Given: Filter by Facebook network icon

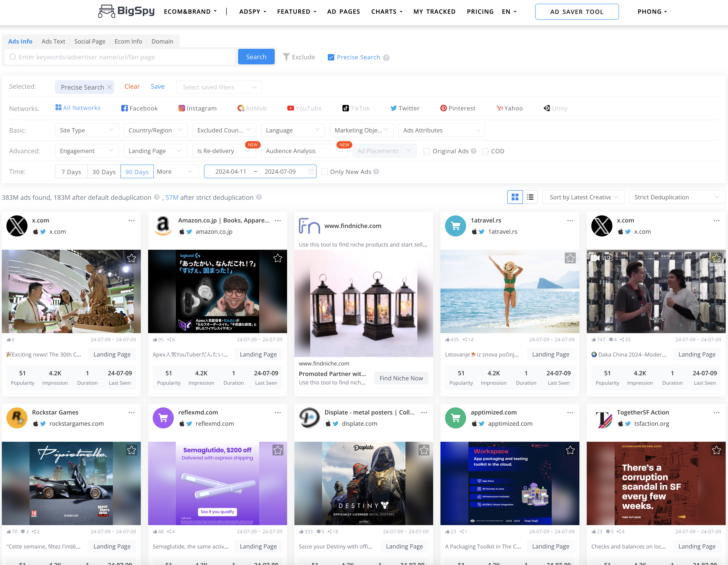Looking at the screenshot, I should (124, 108).
